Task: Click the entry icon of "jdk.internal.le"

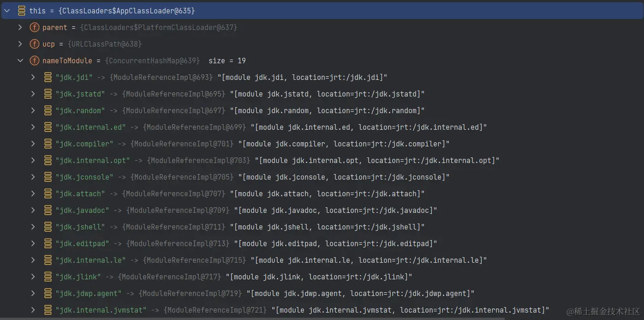Action: pyautogui.click(x=48, y=260)
